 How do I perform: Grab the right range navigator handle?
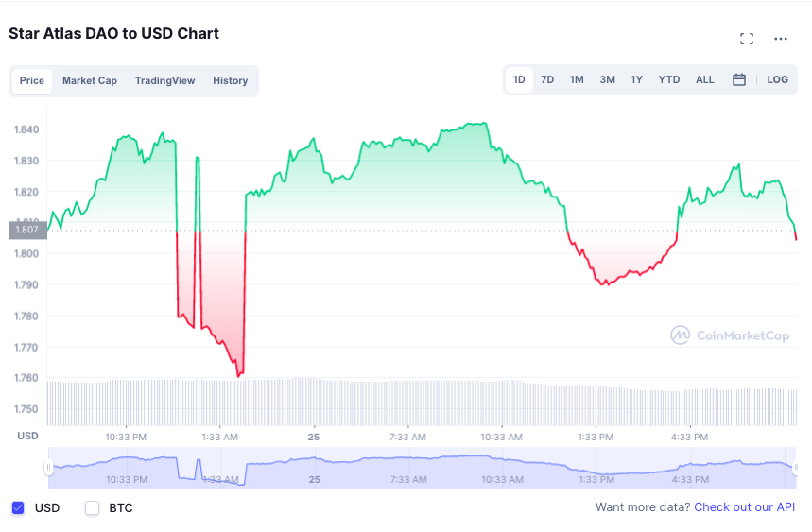796,468
